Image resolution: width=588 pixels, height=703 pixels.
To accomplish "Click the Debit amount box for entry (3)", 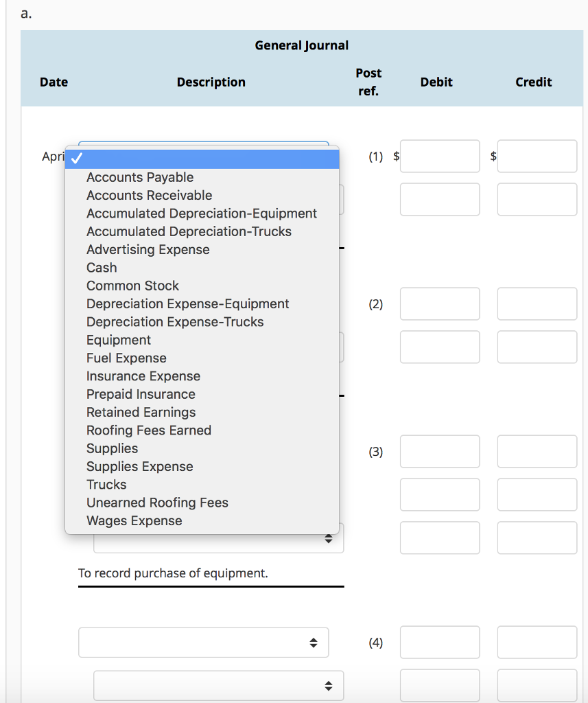I will click(x=439, y=451).
